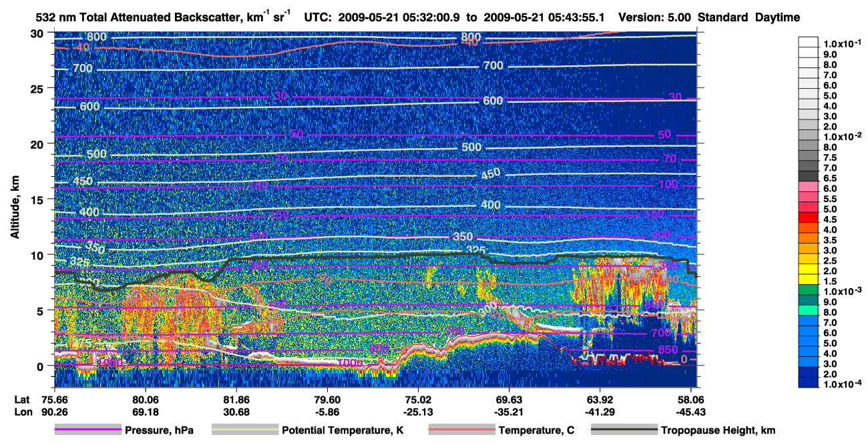
Task: Click the start time '2009-05-21 05:32:00.9'
Action: (399, 18)
